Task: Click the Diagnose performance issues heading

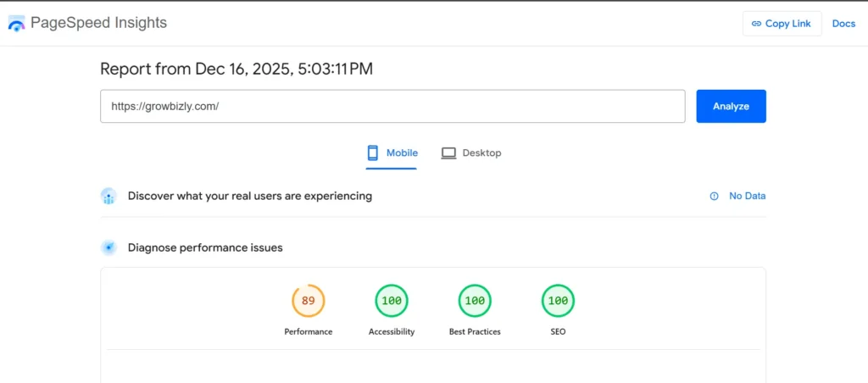Action: 205,248
